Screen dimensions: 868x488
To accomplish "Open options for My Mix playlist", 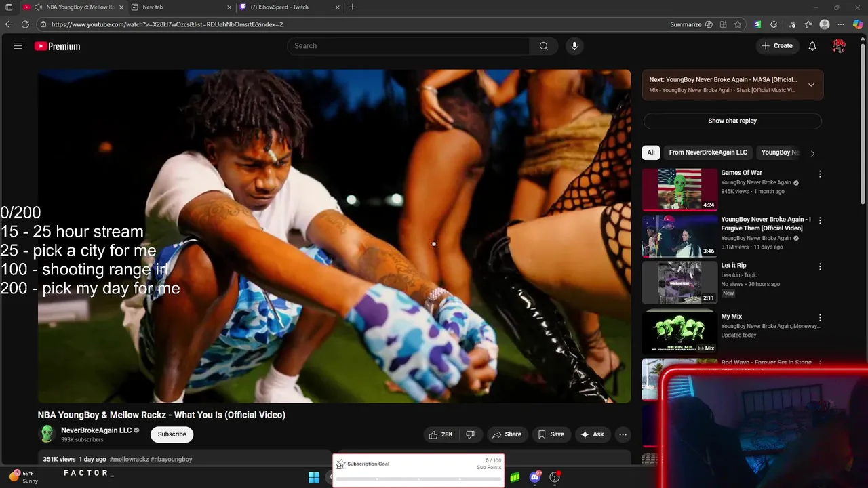I will click(820, 318).
